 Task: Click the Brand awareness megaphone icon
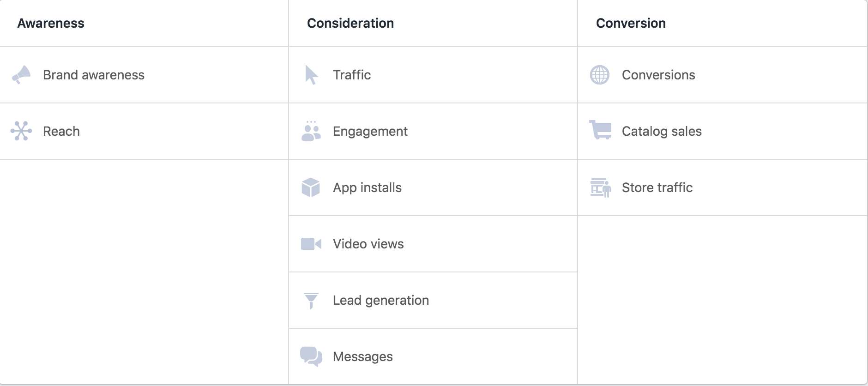(x=21, y=75)
